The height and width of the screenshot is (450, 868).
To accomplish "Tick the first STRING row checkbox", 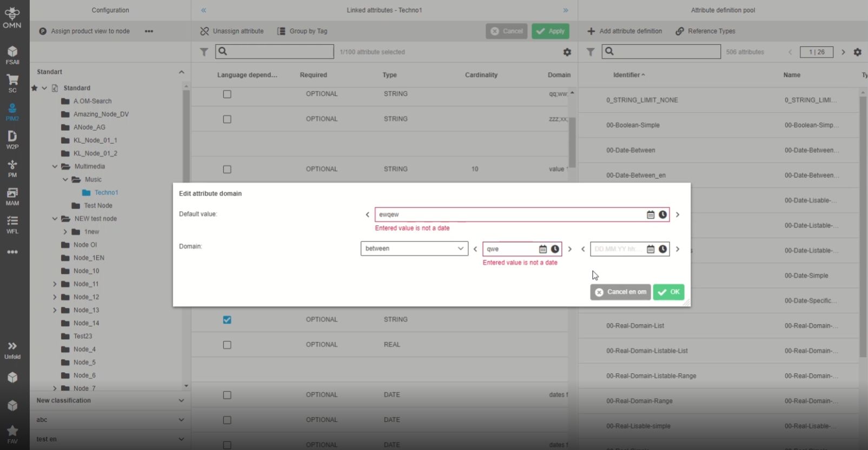I will coord(227,94).
